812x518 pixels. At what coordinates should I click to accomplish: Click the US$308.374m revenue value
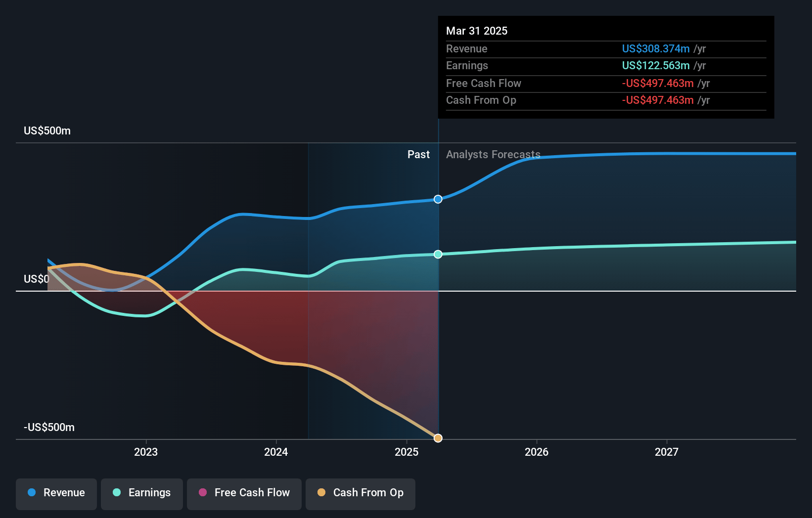(656, 49)
